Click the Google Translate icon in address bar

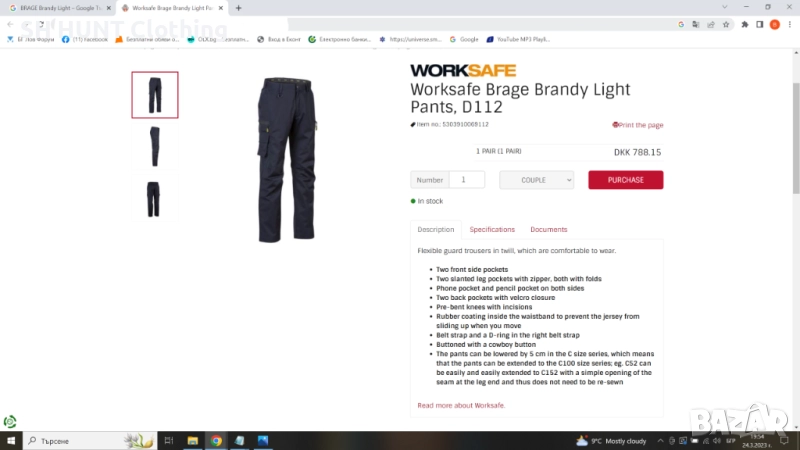(695, 24)
